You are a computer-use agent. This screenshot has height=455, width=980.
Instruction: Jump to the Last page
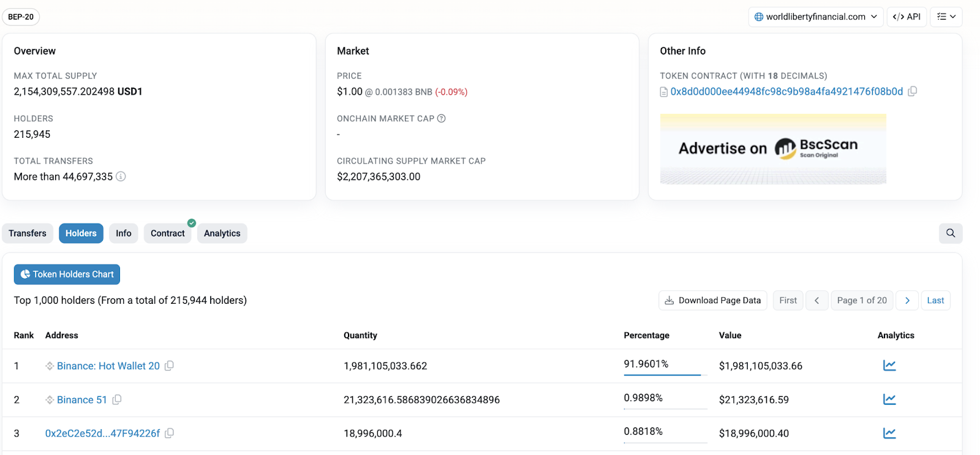(935, 300)
